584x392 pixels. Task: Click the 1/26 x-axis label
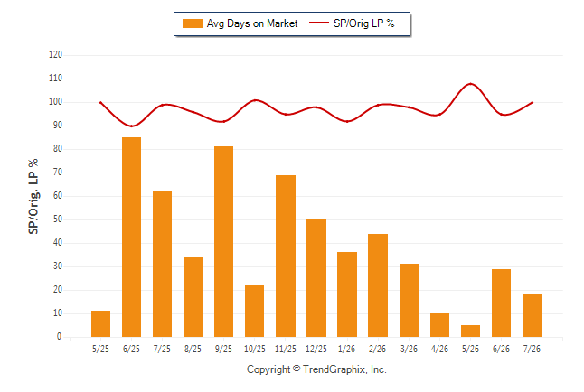(x=347, y=349)
